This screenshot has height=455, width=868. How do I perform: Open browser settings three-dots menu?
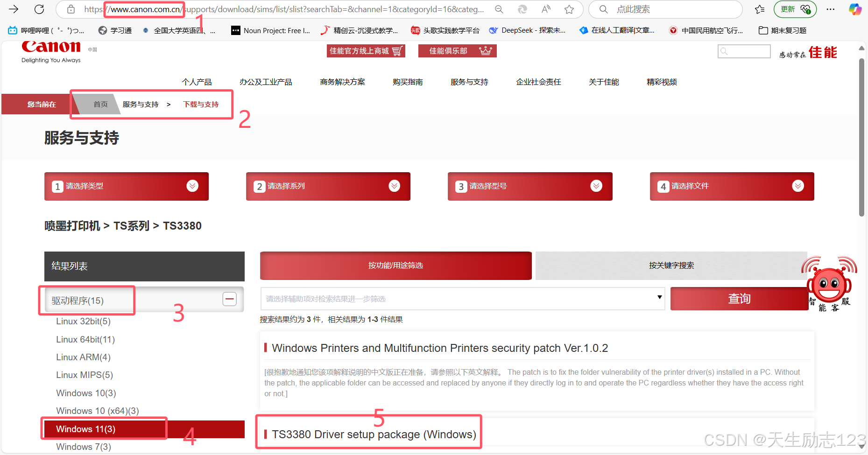coord(831,9)
